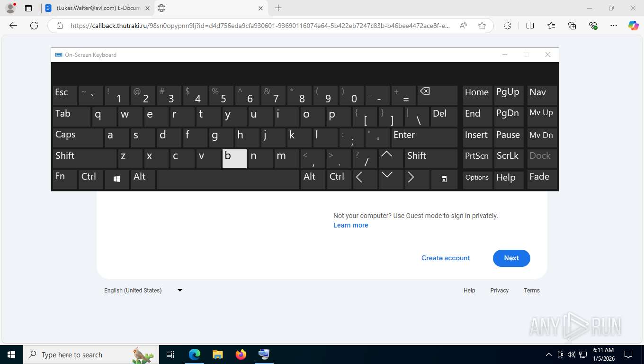
Task: Open Edge profile avatar
Action: [x=10, y=8]
